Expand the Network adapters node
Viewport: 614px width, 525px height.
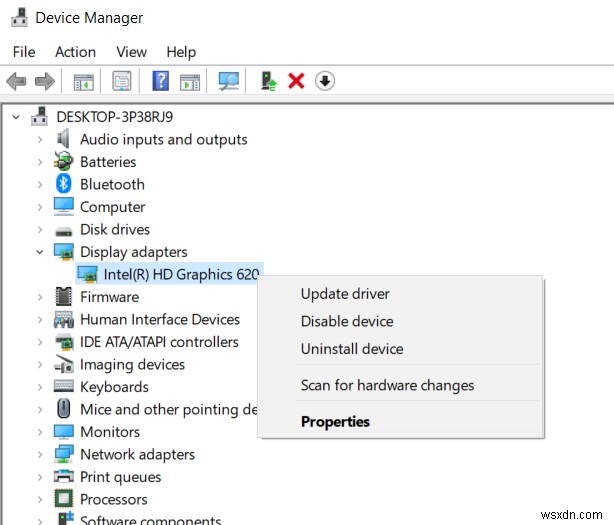click(39, 455)
